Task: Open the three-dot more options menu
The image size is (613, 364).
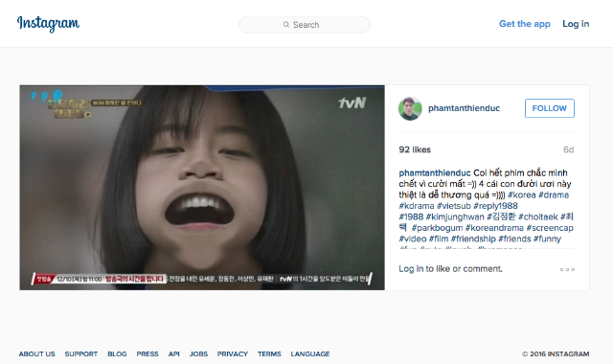Action: (567, 269)
